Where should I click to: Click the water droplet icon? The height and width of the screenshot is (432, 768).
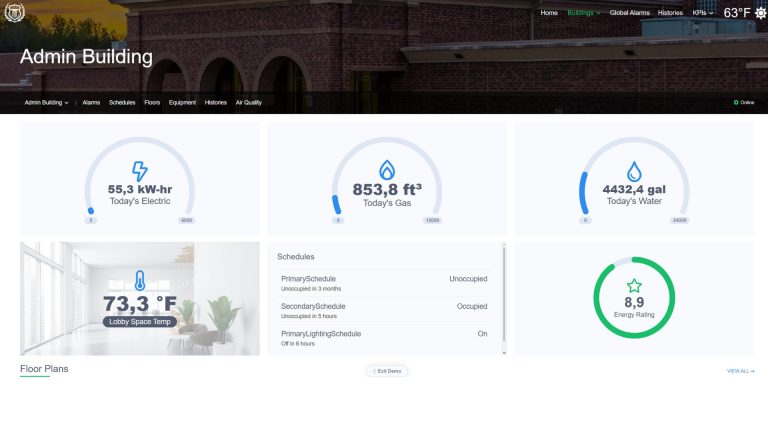pos(634,171)
